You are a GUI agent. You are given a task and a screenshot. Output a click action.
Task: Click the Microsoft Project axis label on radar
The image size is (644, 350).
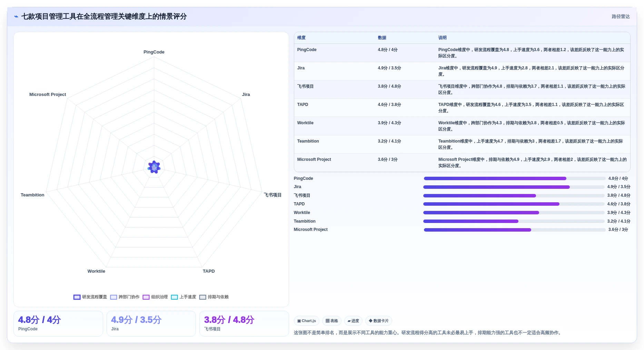tap(48, 95)
